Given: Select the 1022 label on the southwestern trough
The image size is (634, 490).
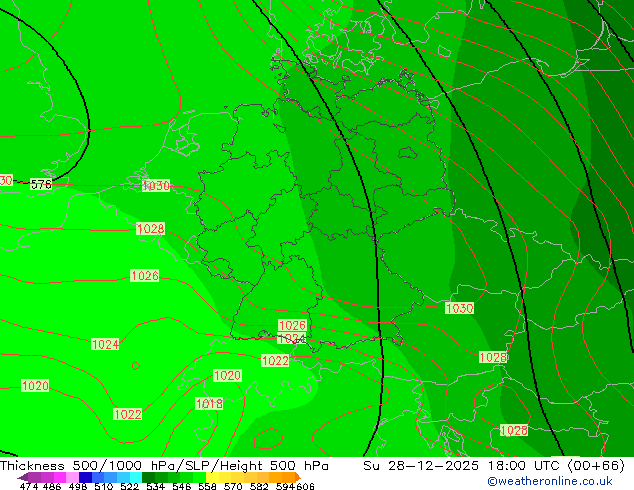Looking at the screenshot, I should [128, 414].
